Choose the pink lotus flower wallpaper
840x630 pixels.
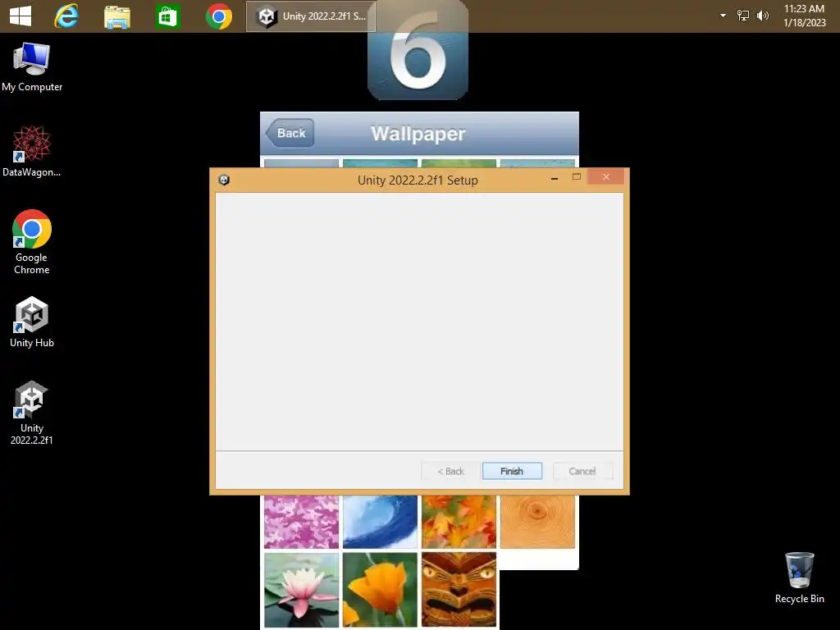click(x=302, y=590)
